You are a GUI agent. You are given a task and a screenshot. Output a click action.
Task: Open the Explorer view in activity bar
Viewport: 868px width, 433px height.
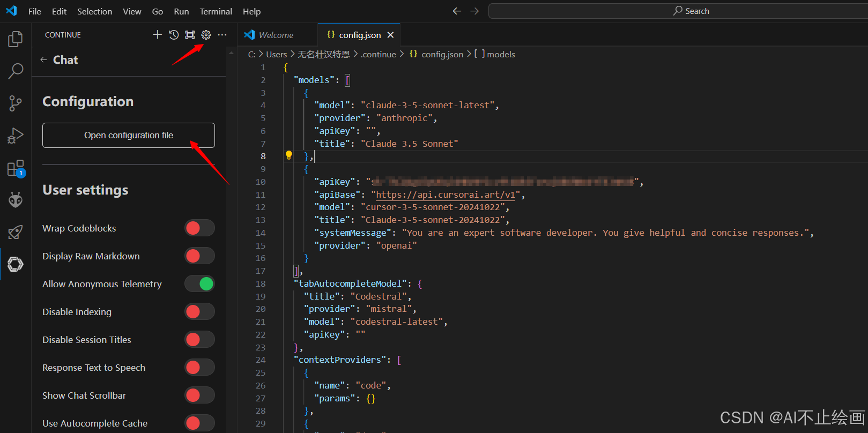click(16, 39)
